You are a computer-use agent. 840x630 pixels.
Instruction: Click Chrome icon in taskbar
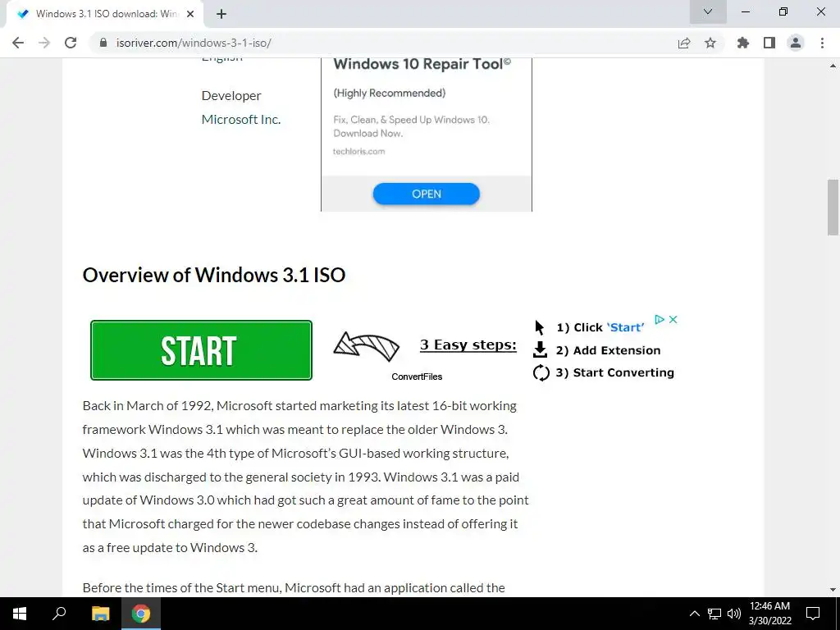click(x=141, y=614)
